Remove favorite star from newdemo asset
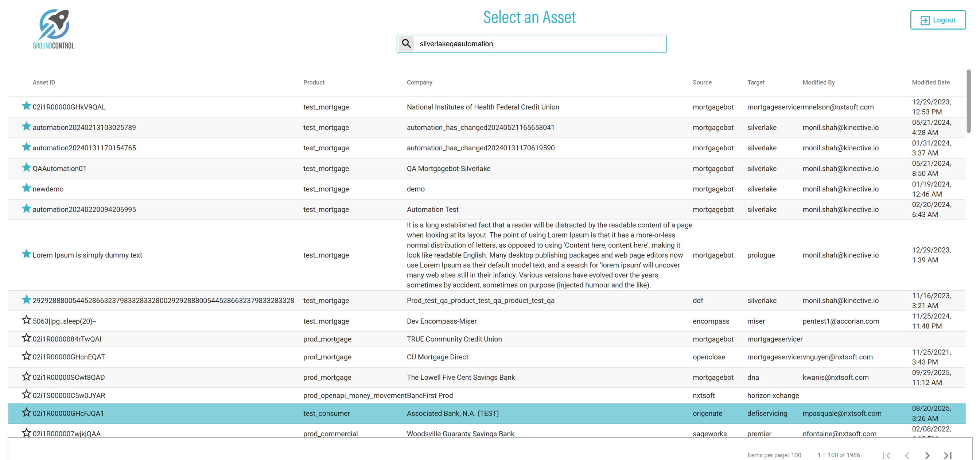The height and width of the screenshot is (460, 980). 26,188
